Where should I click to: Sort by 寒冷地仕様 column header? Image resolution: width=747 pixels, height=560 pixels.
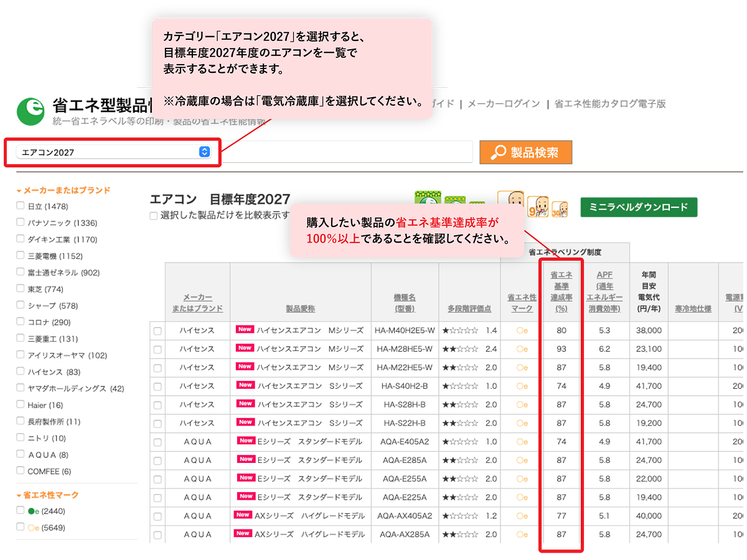(x=693, y=309)
